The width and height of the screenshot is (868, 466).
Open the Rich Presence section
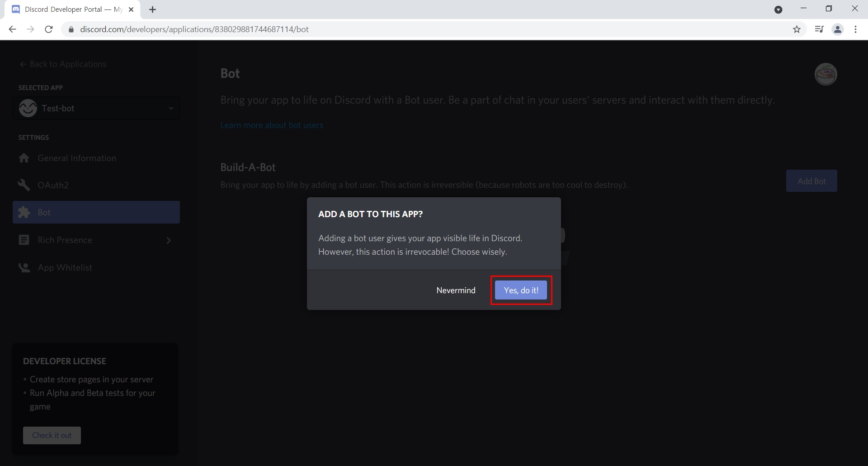click(96, 240)
